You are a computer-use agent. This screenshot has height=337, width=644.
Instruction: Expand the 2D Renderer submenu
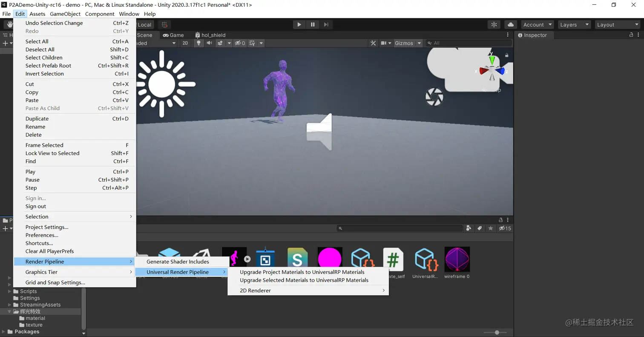click(308, 291)
